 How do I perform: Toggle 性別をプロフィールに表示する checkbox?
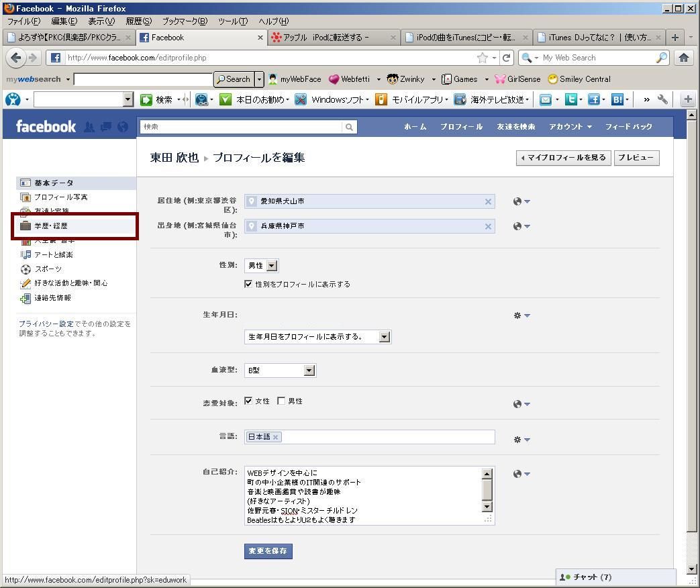pyautogui.click(x=248, y=284)
